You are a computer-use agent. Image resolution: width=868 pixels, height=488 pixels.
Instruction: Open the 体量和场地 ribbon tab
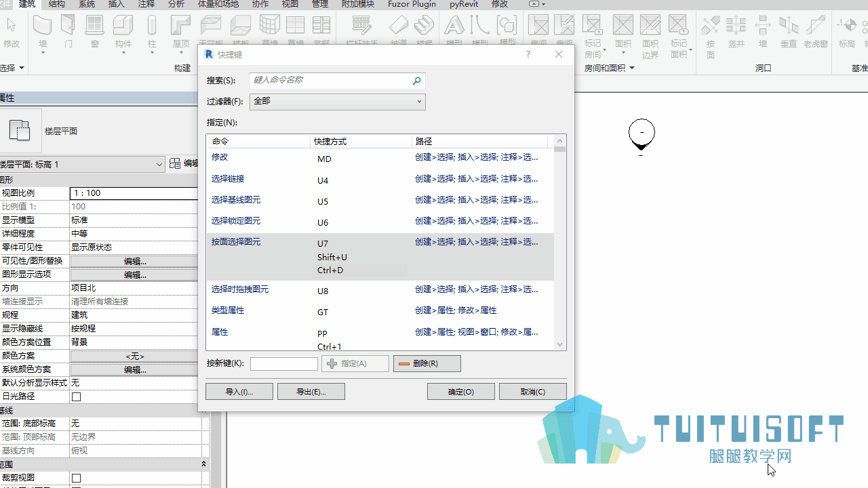pos(218,4)
